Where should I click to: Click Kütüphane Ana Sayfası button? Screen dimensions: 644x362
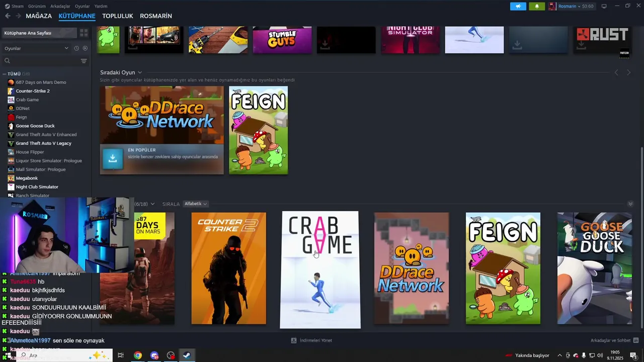coord(39,33)
